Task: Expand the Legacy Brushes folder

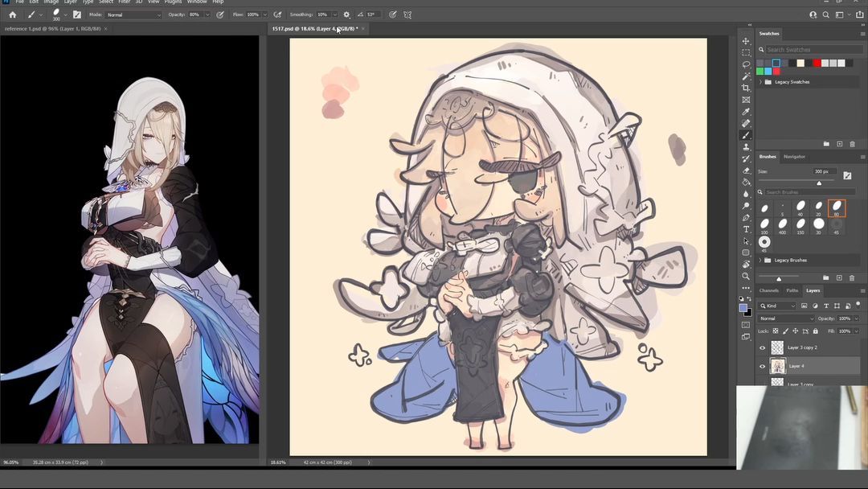Action: click(x=760, y=261)
